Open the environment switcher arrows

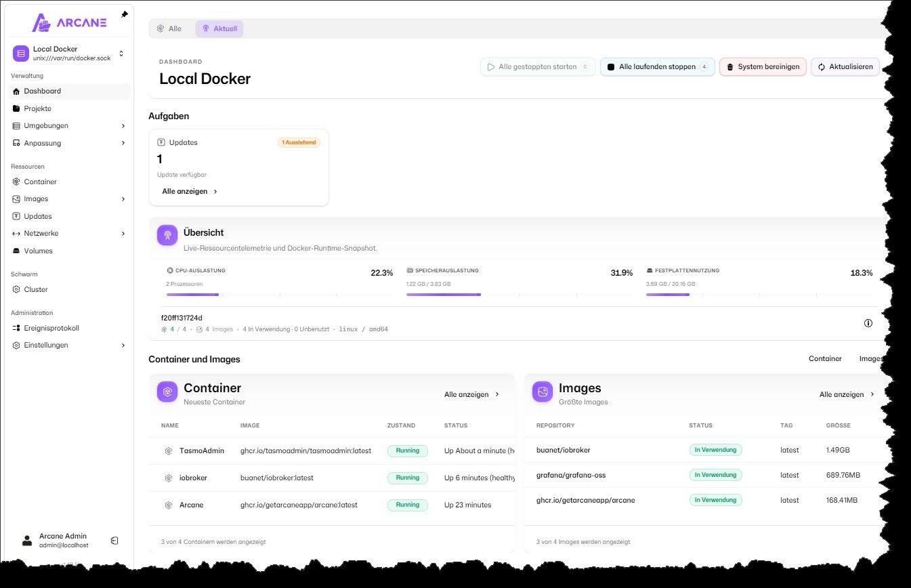pyautogui.click(x=121, y=54)
